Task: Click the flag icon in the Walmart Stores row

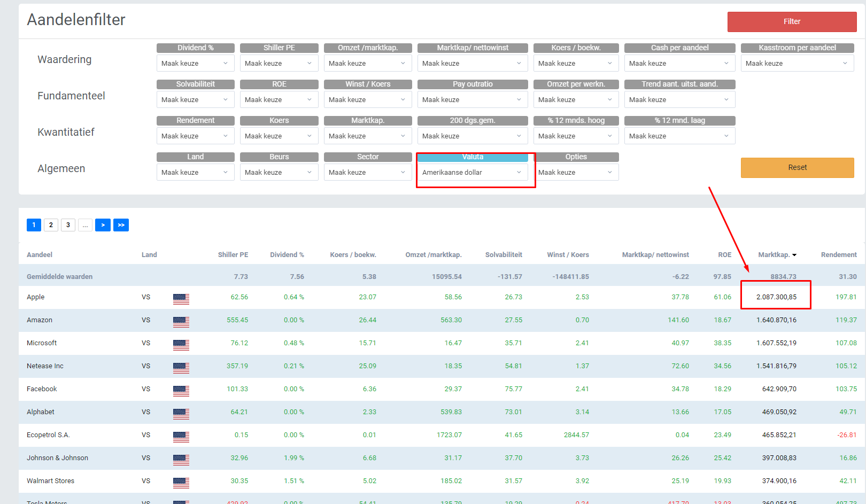Action: 181,483
